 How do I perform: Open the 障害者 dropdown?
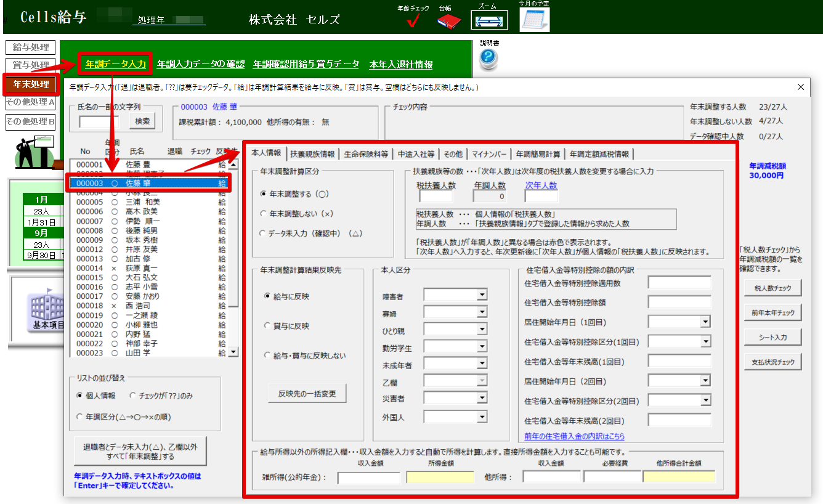pyautogui.click(x=482, y=296)
